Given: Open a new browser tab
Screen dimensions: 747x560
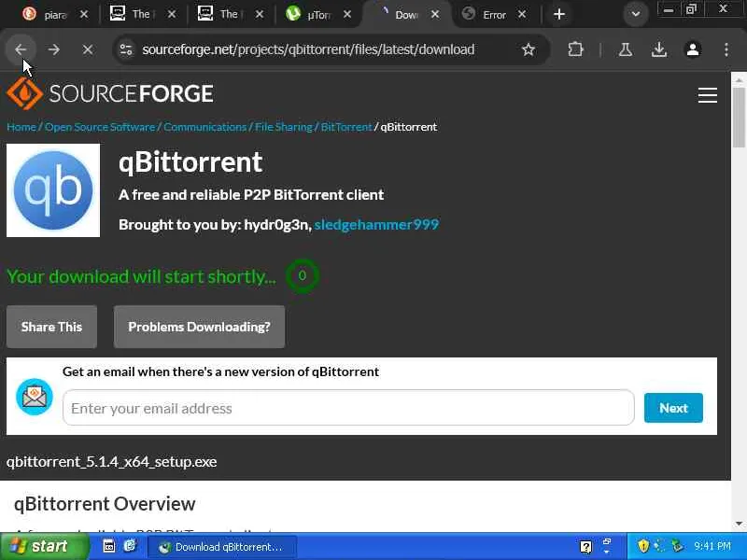Looking at the screenshot, I should point(558,14).
